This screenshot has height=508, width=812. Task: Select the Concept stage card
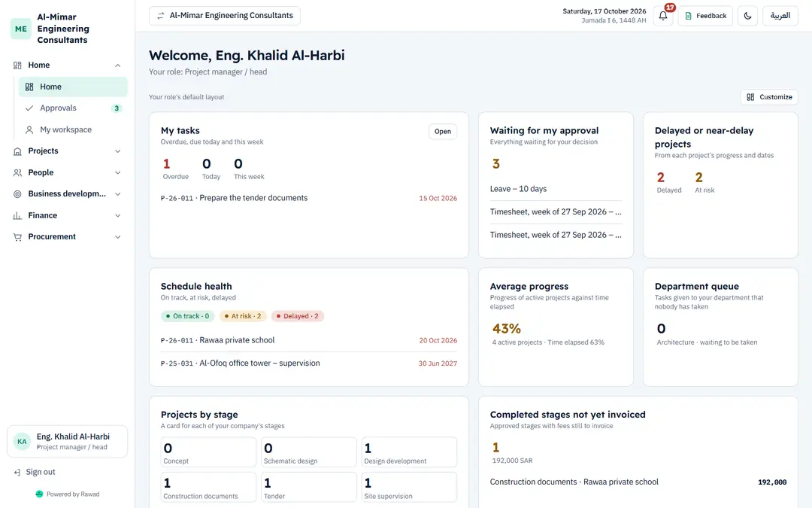point(208,452)
